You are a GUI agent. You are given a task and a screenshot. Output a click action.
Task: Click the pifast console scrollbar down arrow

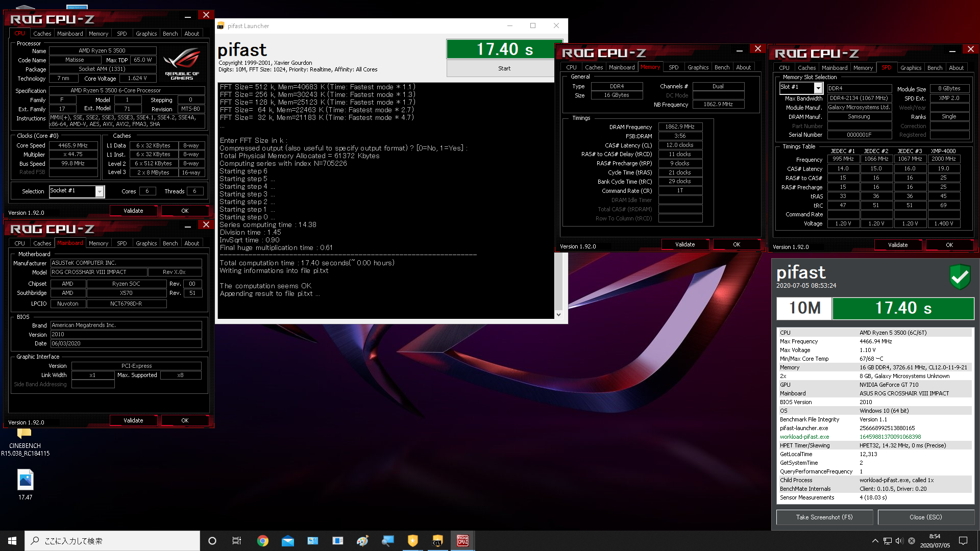point(558,315)
